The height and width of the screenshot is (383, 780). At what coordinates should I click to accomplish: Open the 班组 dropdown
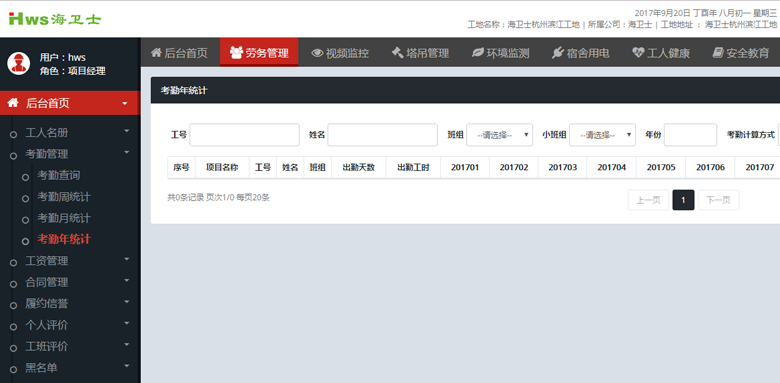pyautogui.click(x=499, y=135)
